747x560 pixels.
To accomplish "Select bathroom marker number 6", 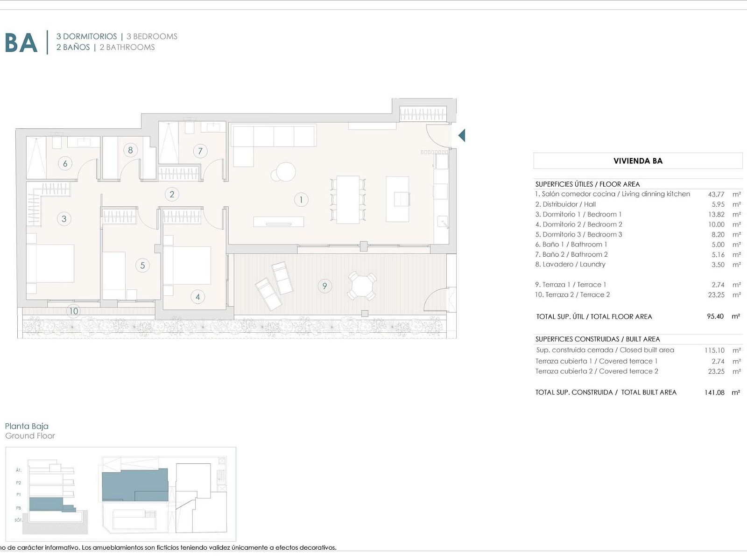I will (x=65, y=163).
